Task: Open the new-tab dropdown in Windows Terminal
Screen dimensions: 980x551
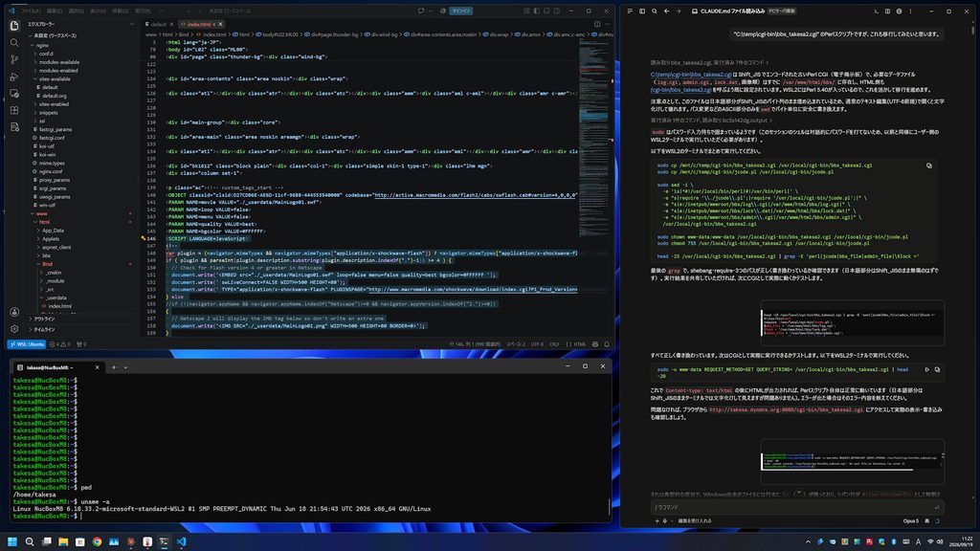Action: pyautogui.click(x=125, y=367)
